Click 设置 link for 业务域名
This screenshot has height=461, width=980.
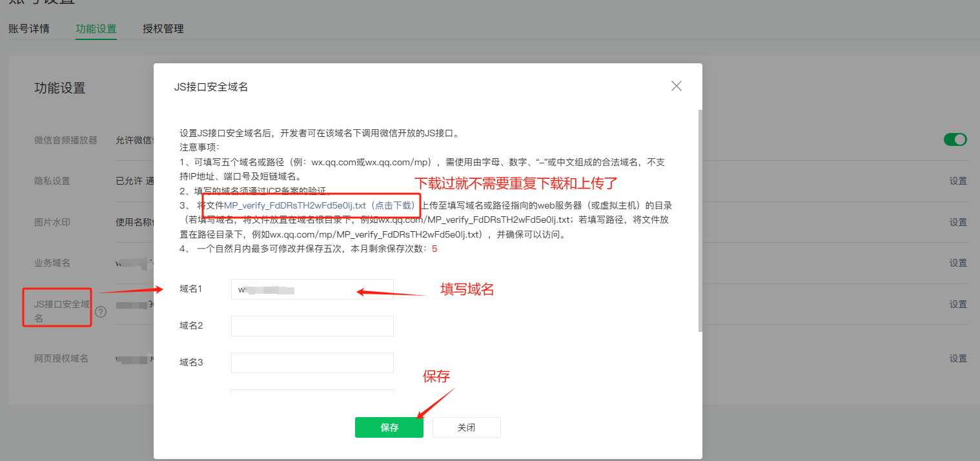pos(957,263)
